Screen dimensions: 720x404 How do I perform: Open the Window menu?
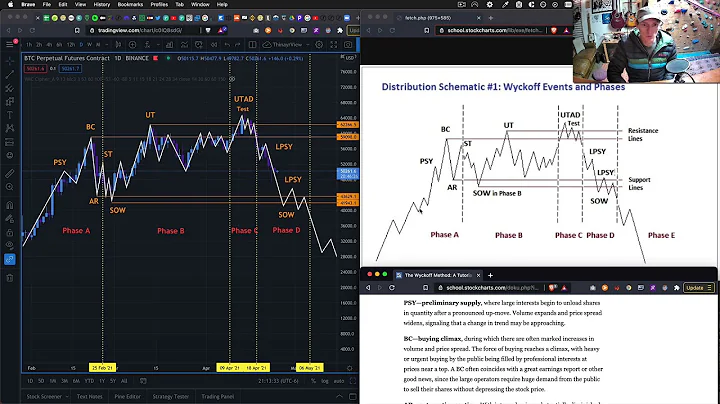point(200,4)
